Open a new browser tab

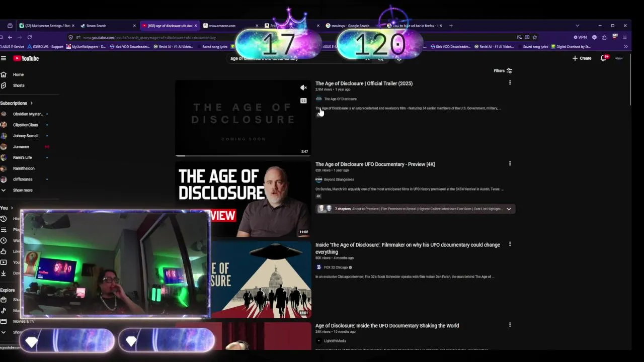pyautogui.click(x=451, y=26)
